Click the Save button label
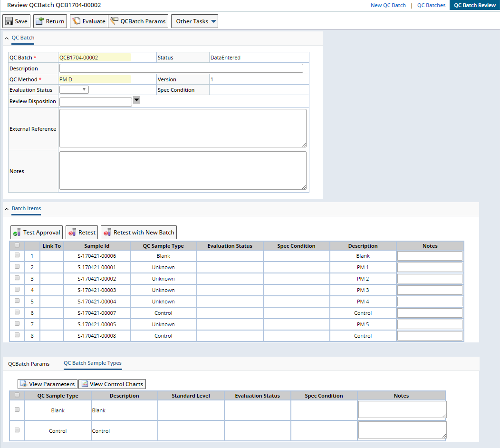The height and width of the screenshot is (448, 500). tap(21, 21)
